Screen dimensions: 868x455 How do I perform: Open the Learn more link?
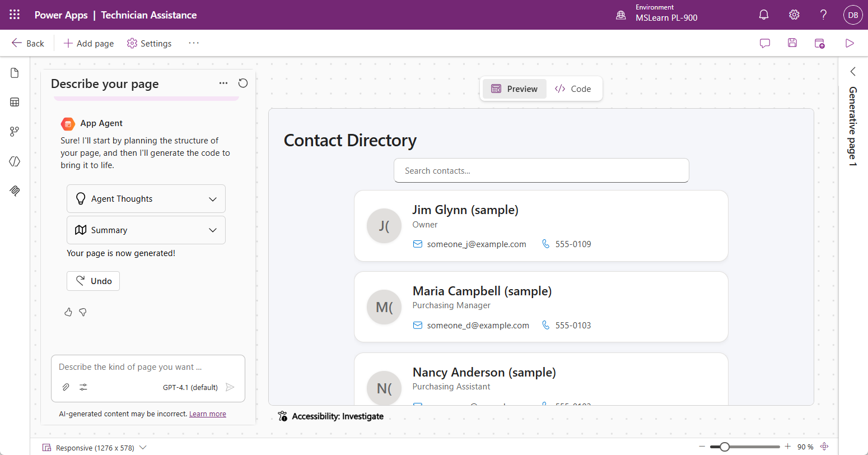208,414
